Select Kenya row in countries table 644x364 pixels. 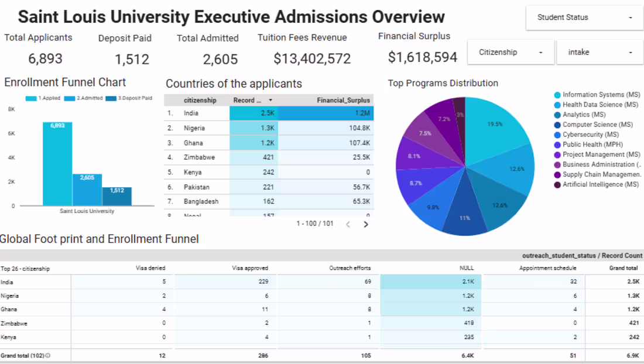pyautogui.click(x=269, y=172)
